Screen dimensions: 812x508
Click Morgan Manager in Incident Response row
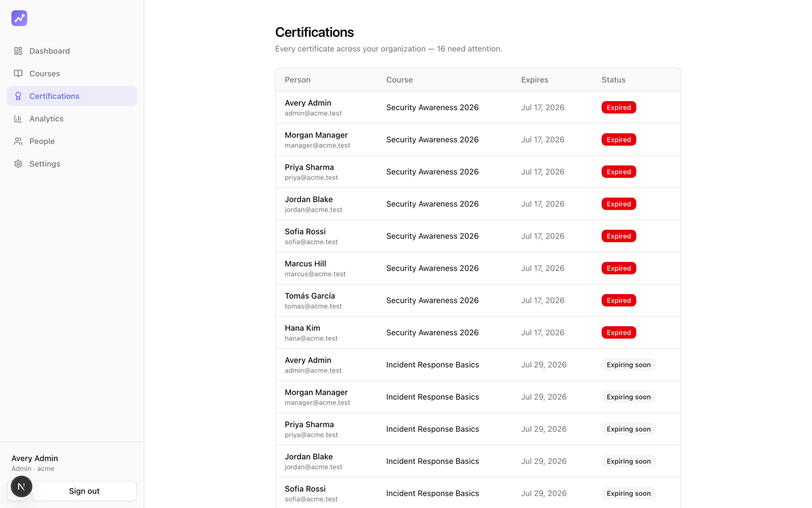(x=316, y=392)
